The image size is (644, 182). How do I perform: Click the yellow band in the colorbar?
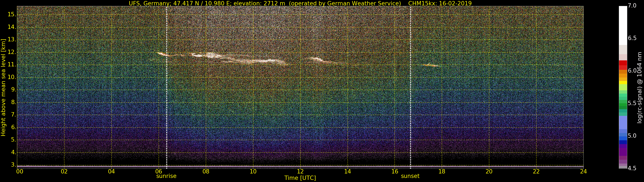coord(623,82)
